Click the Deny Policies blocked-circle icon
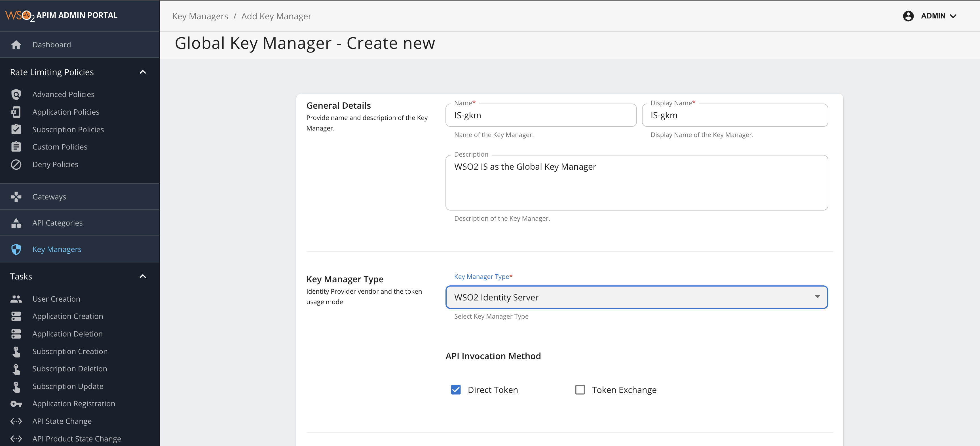This screenshot has width=980, height=446. 16,164
